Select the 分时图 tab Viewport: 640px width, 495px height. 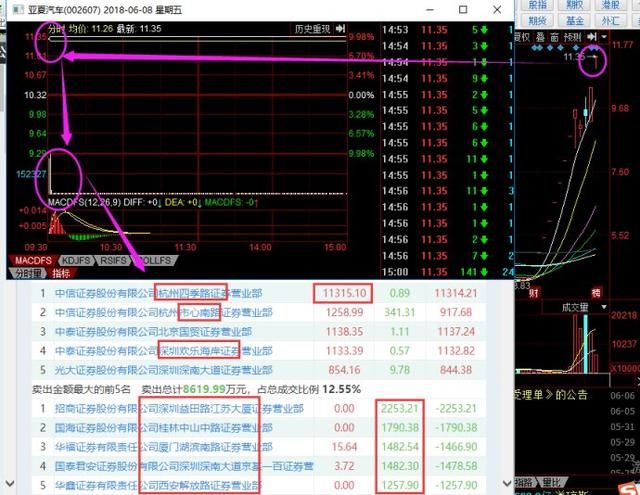[28, 273]
